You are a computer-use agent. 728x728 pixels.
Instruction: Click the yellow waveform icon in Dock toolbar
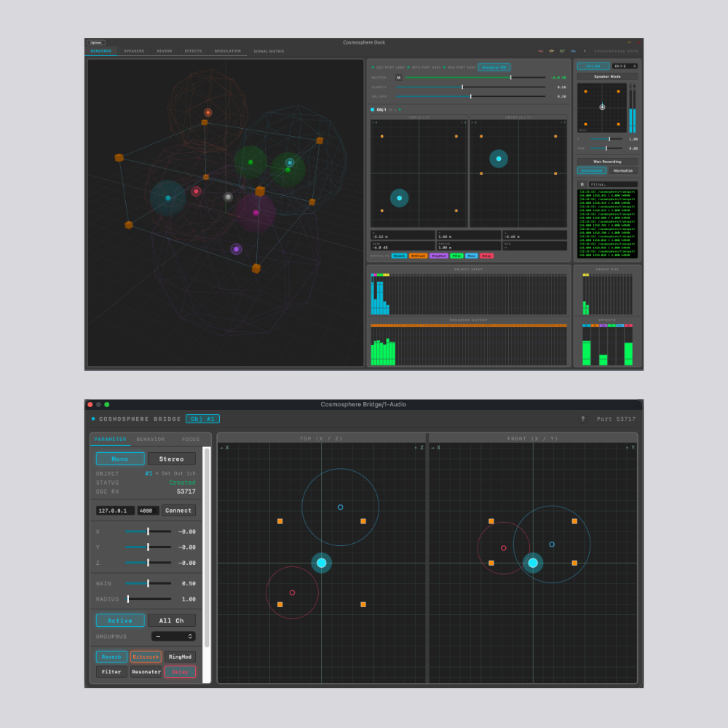tap(551, 51)
